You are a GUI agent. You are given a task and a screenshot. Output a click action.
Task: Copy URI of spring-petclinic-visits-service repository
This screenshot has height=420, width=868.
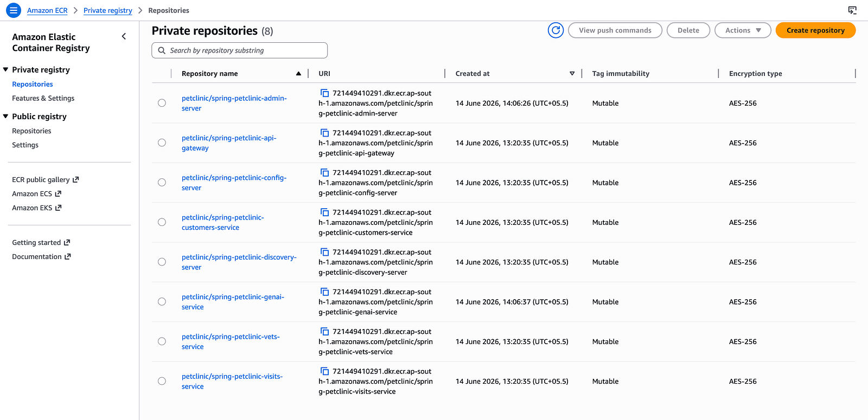tap(325, 371)
